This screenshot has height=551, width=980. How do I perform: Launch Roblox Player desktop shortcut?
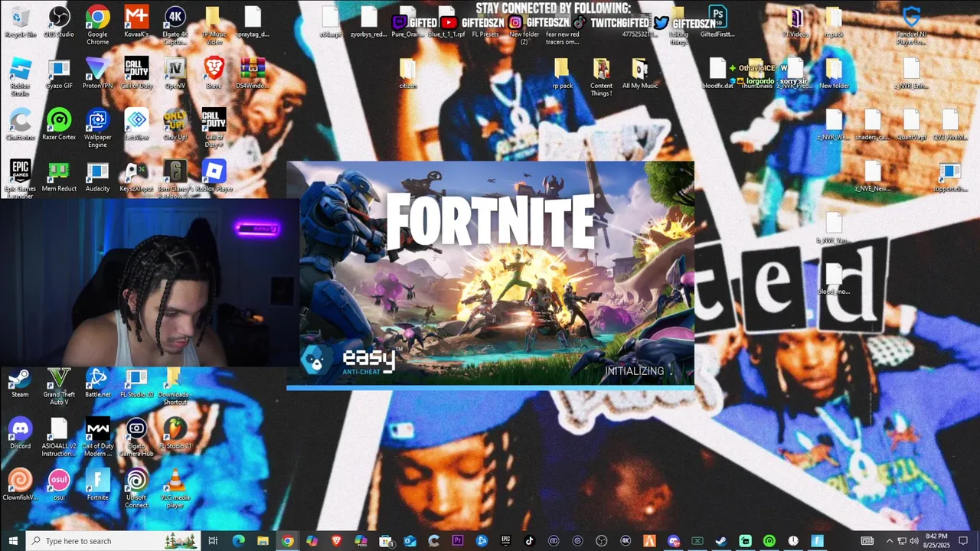(x=214, y=176)
